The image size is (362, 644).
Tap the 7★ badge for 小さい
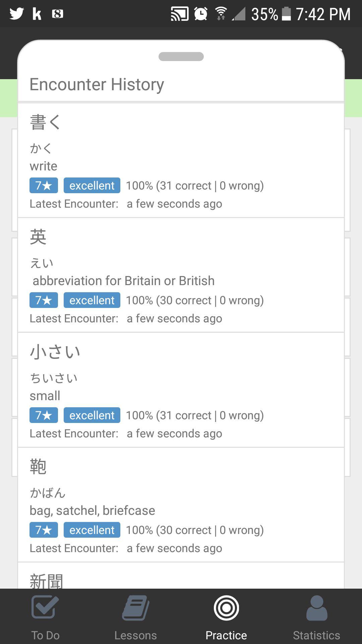tap(44, 415)
